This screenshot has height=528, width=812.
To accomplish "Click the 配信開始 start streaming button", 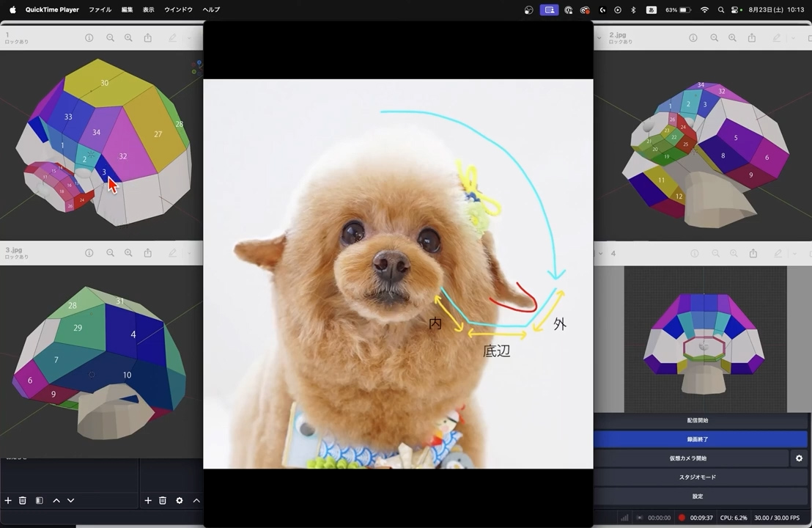I will (697, 420).
